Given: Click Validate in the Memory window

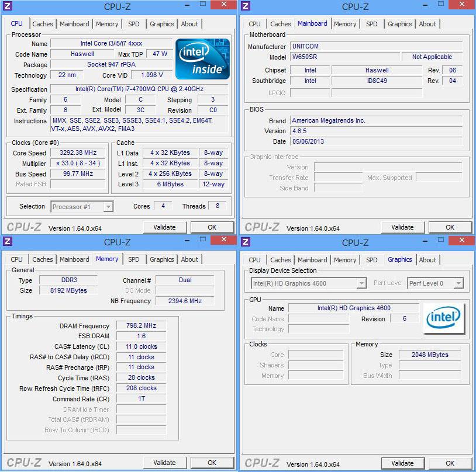Looking at the screenshot, I should click(164, 463).
